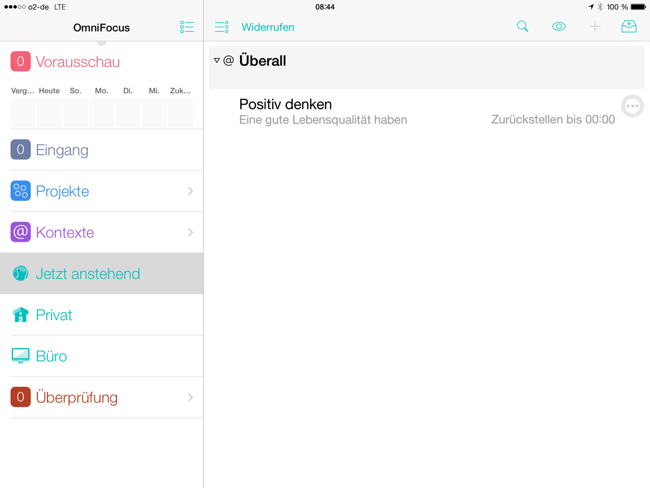
Task: Tap the list settings icon beside OmniFocus title
Action: click(187, 27)
